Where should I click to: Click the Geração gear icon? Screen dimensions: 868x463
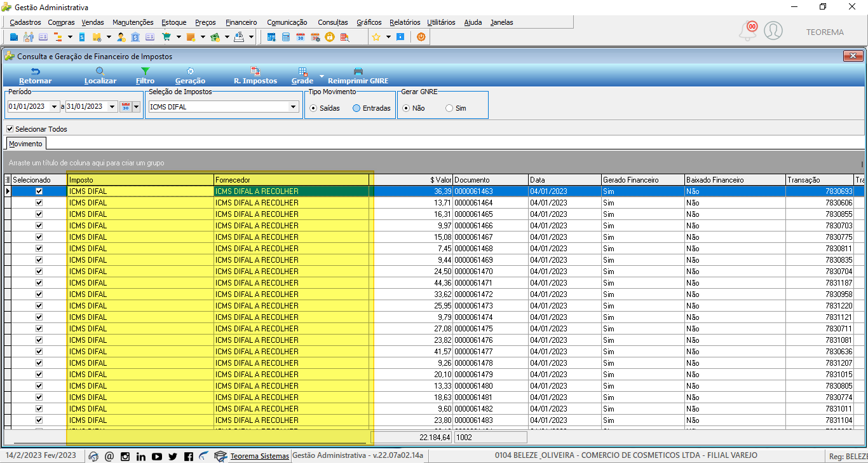coord(190,72)
